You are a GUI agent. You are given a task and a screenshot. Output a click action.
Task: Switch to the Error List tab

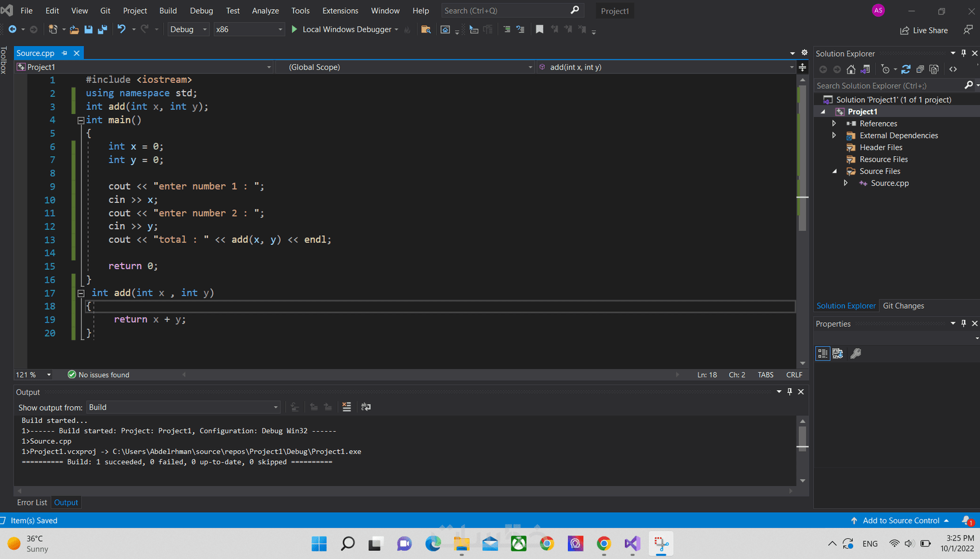pyautogui.click(x=32, y=503)
